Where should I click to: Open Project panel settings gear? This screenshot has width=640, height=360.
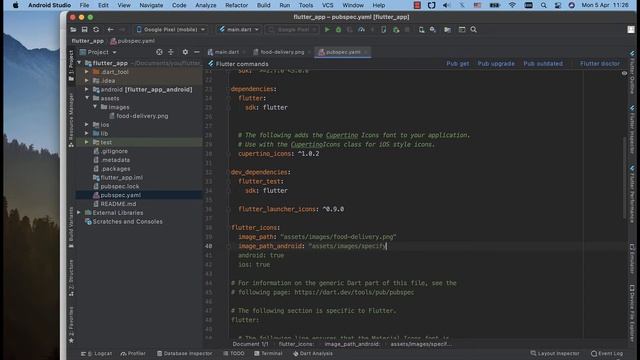tap(185, 52)
